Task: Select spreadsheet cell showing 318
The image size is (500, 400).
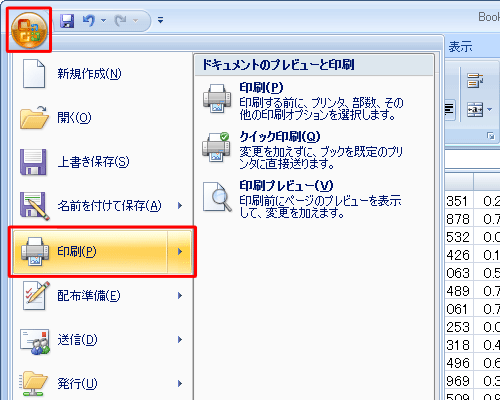Action: (x=459, y=345)
